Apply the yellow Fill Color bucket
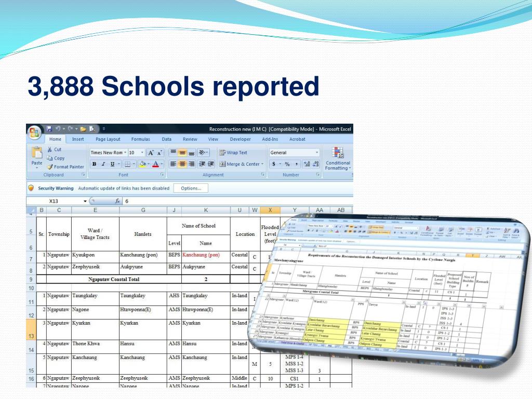The height and width of the screenshot is (399, 532). [x=142, y=164]
